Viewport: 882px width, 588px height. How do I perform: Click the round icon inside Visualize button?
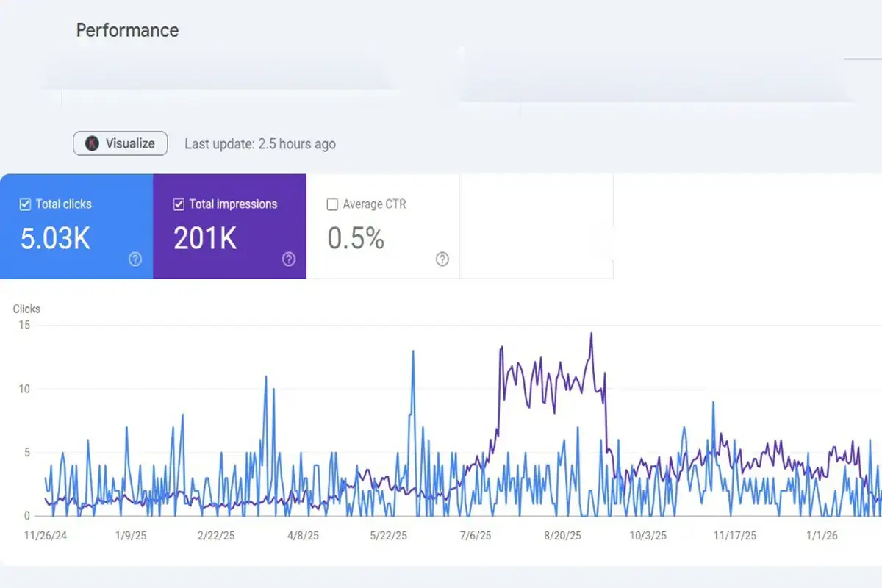92,143
